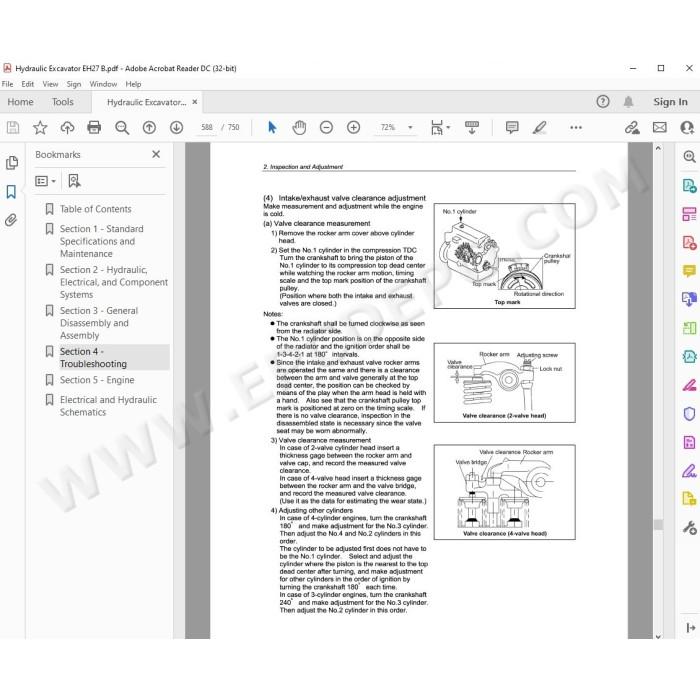Close the Bookmarks panel
The image size is (700, 700).
156,154
